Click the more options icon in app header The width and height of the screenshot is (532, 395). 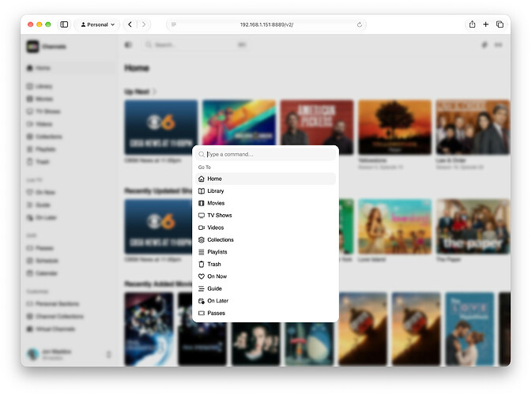pyautogui.click(x=498, y=45)
